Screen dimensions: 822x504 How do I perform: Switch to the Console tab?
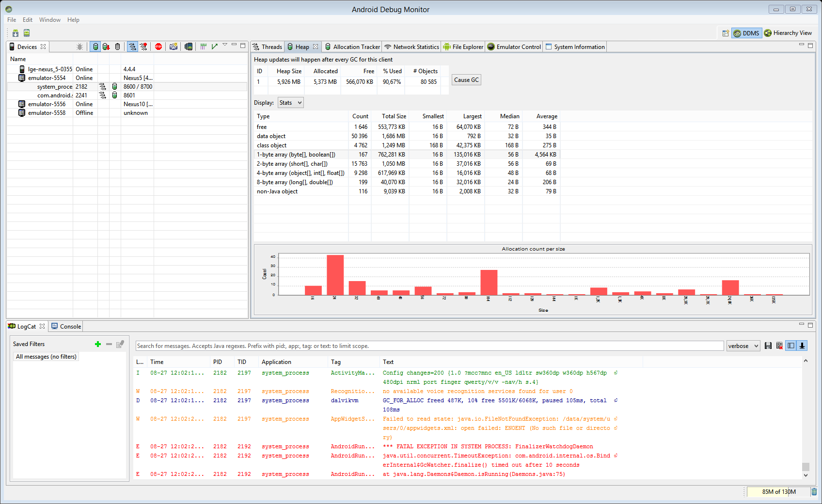(66, 327)
